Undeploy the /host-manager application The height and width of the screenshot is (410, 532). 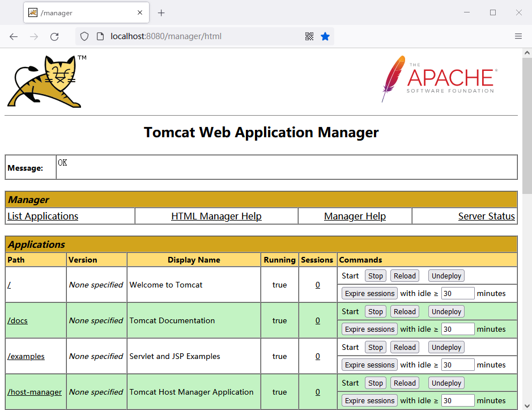tap(446, 383)
